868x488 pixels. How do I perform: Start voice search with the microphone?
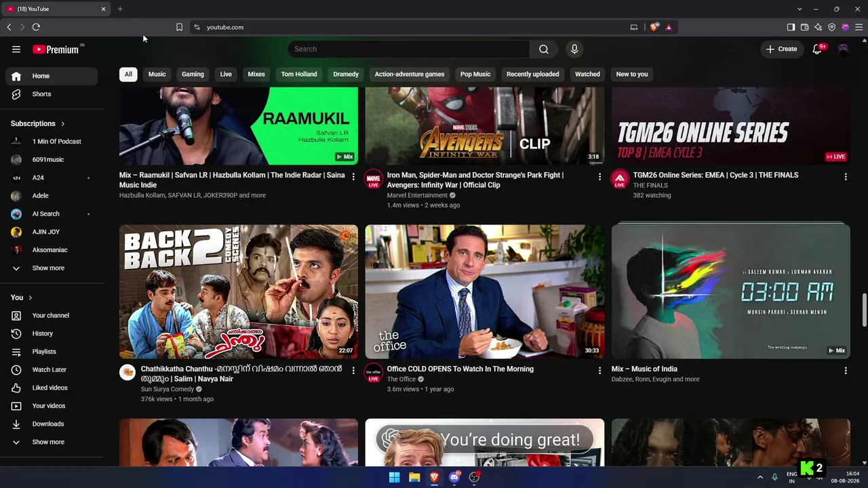click(x=574, y=49)
